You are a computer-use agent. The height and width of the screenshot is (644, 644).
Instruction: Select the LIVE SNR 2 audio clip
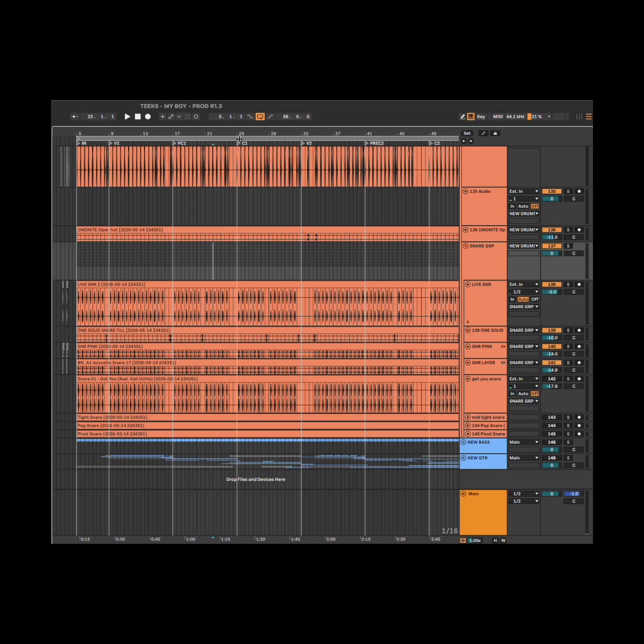tap(268, 303)
